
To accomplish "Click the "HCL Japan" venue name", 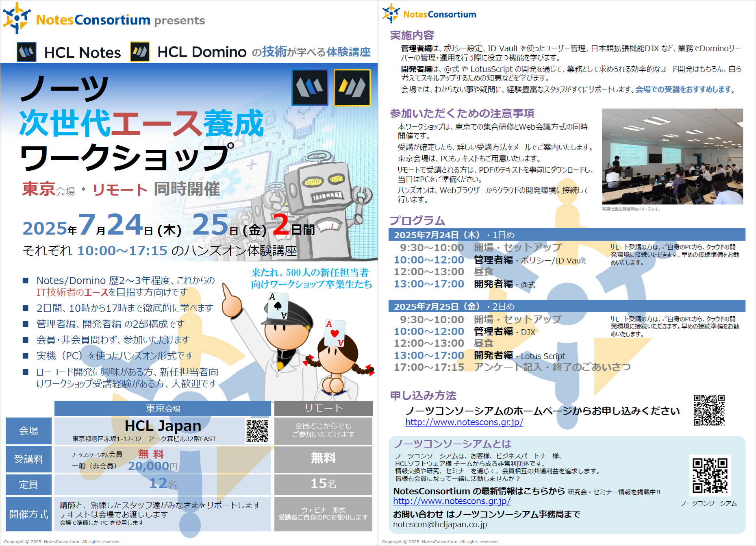I will (x=163, y=426).
